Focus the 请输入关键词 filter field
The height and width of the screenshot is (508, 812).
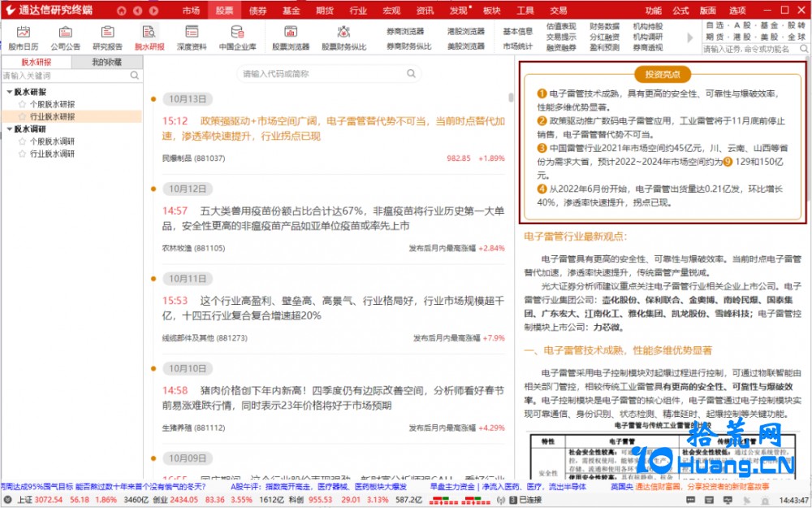tap(71, 76)
